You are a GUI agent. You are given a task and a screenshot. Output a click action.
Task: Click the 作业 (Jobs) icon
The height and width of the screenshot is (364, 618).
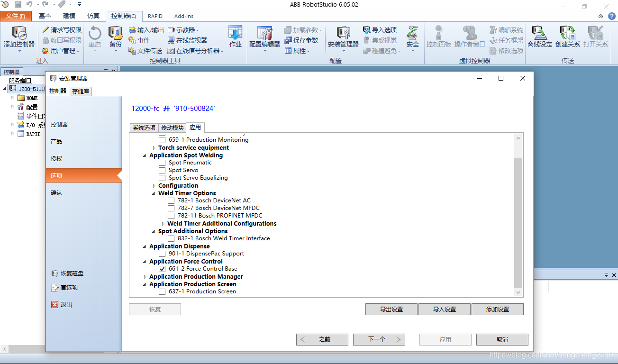(236, 37)
